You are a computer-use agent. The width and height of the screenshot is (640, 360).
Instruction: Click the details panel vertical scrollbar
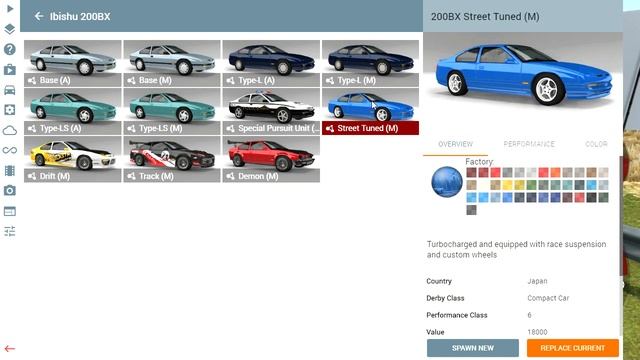[x=621, y=216]
